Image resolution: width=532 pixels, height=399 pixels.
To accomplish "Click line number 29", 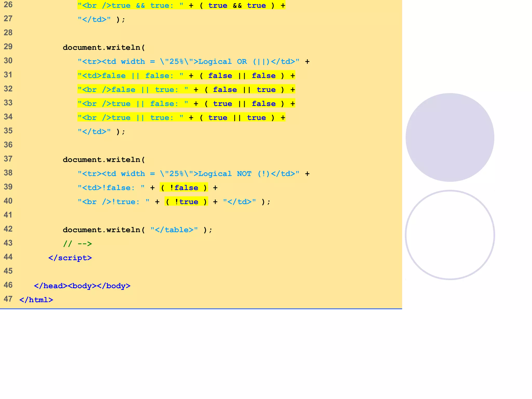I will coord(8,47).
